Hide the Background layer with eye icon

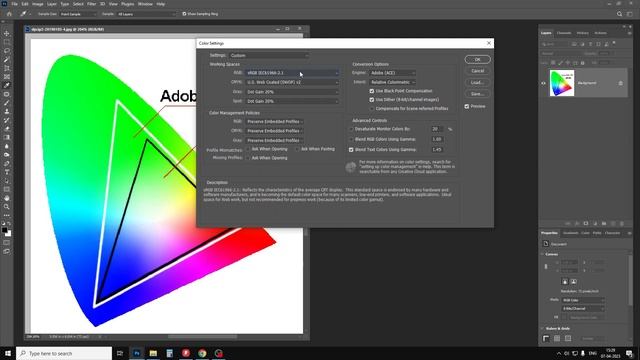click(x=543, y=83)
